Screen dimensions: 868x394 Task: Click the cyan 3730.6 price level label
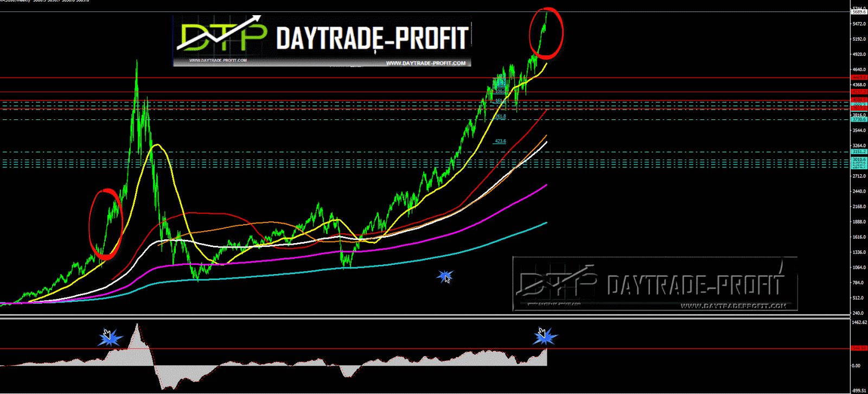pyautogui.click(x=859, y=120)
